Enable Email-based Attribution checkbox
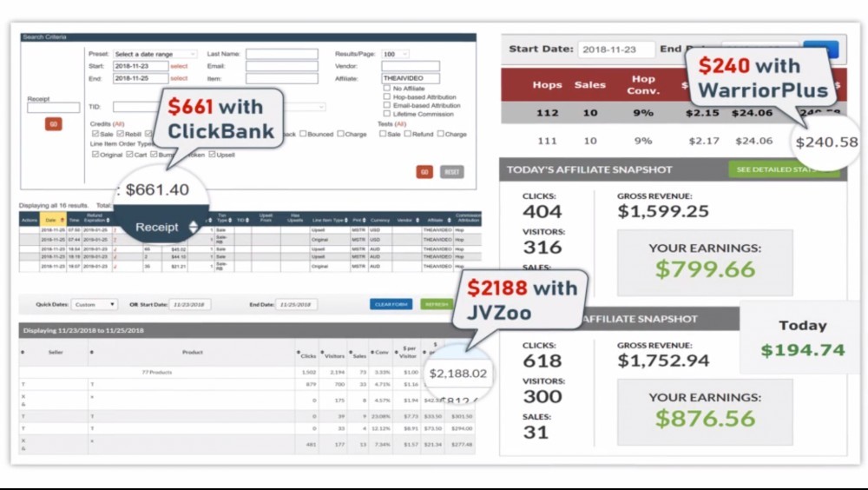The height and width of the screenshot is (490, 868). point(387,105)
